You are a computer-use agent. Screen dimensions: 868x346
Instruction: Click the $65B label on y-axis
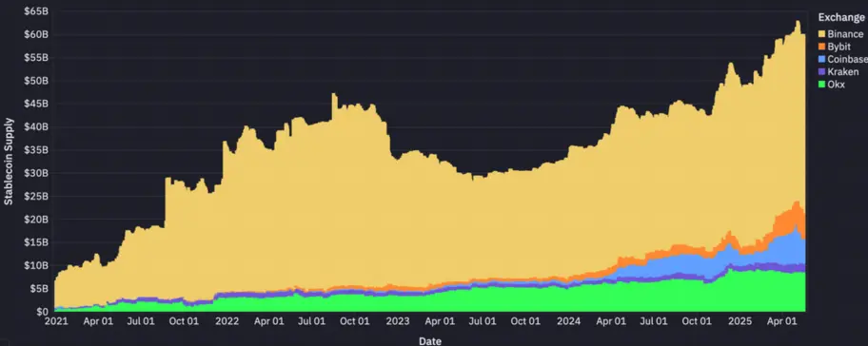(x=36, y=11)
